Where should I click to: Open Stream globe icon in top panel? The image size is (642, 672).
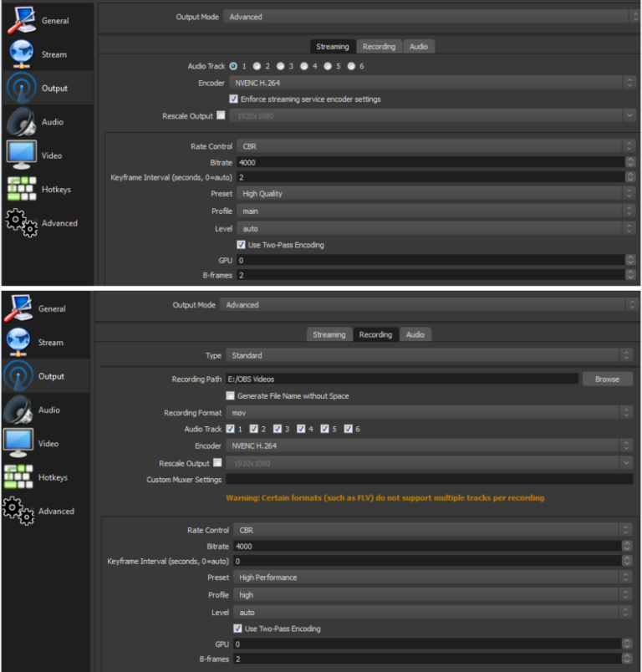click(x=21, y=54)
